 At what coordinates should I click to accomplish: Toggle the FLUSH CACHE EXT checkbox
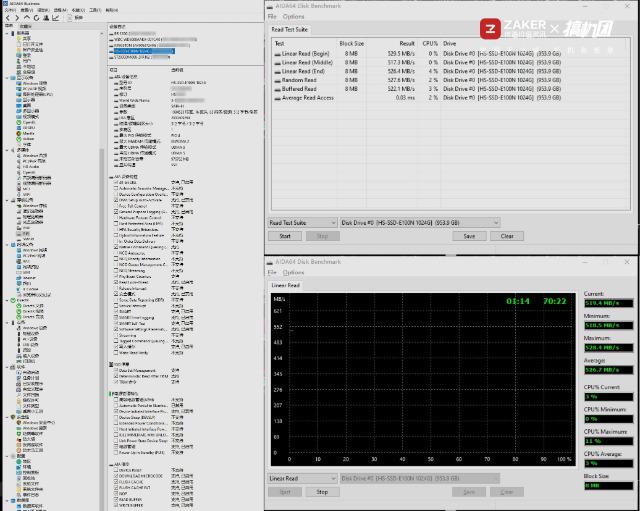tap(116, 488)
